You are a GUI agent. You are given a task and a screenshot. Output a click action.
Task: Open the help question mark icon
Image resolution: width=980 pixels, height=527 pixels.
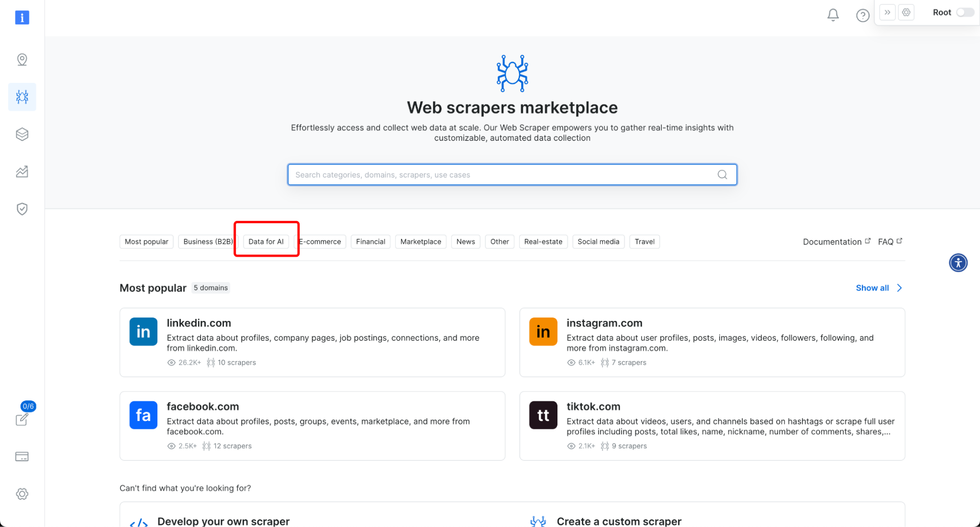click(x=863, y=15)
